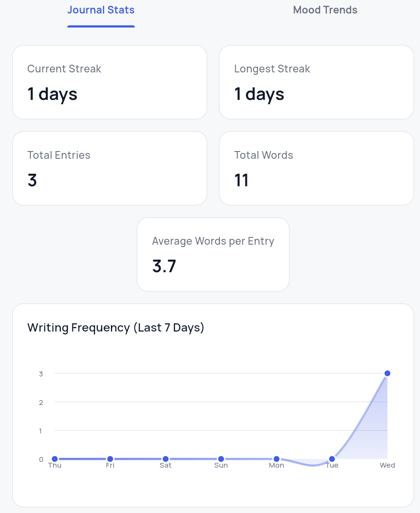Open the Total Entries card
The height and width of the screenshot is (513, 420).
click(109, 168)
